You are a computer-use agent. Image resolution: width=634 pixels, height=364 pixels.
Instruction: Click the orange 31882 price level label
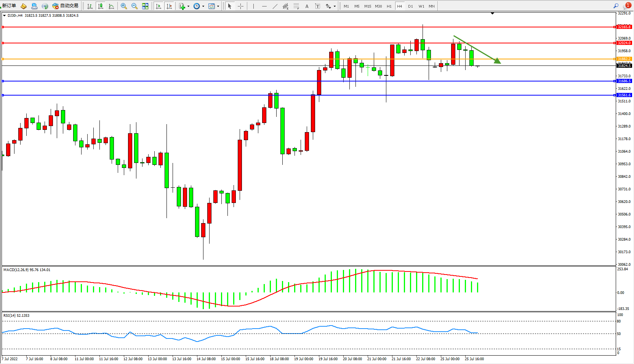pos(624,59)
